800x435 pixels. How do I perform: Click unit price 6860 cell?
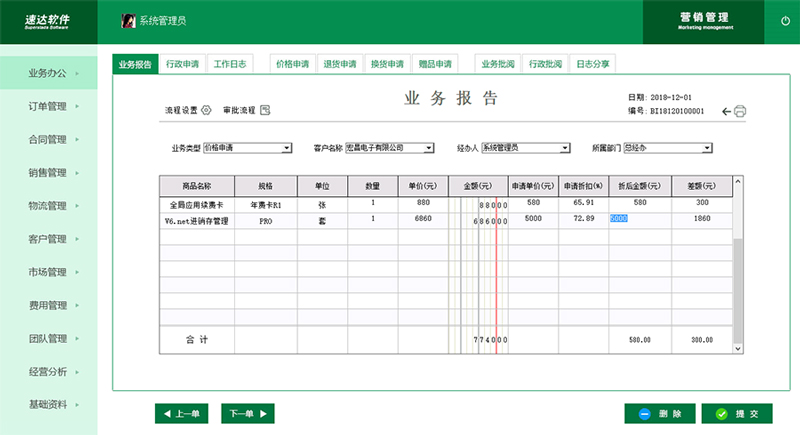(423, 218)
